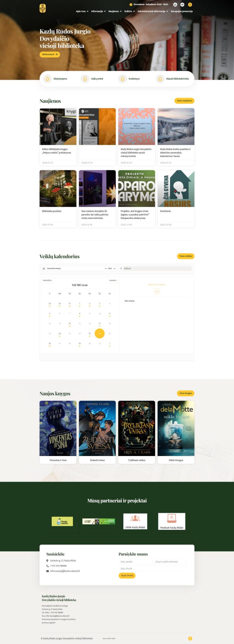
Task: Click the Jūsų vardas input field
Action: point(136,561)
